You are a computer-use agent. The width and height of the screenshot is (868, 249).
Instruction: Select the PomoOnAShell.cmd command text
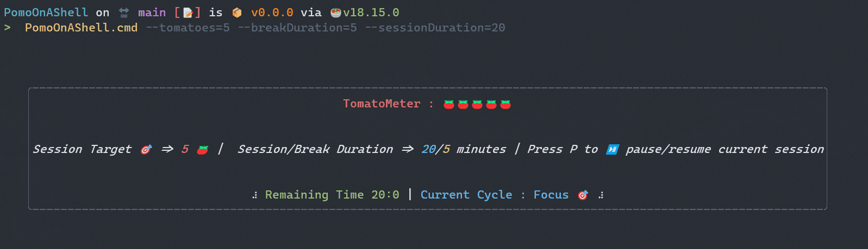pyautogui.click(x=81, y=28)
